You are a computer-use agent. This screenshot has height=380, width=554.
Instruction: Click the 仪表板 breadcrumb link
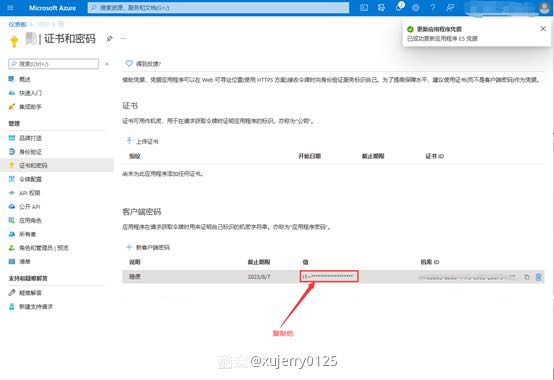click(17, 24)
